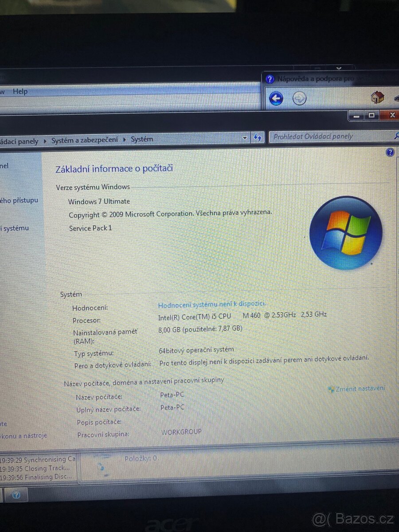Open the Help icon button on the taskbar
This screenshot has height=532, width=399.
click(x=16, y=495)
